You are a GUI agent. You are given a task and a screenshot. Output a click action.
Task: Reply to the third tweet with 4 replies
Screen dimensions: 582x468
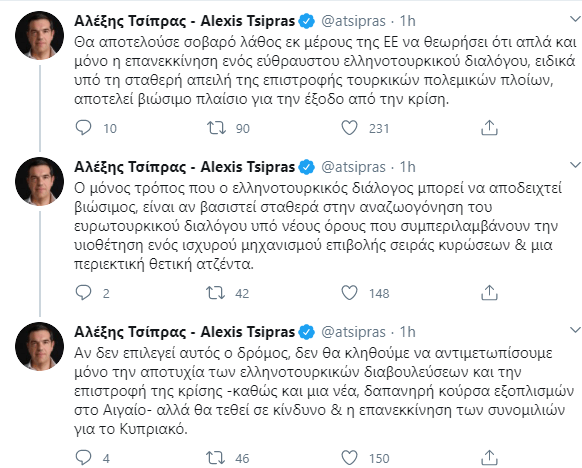tap(83, 458)
